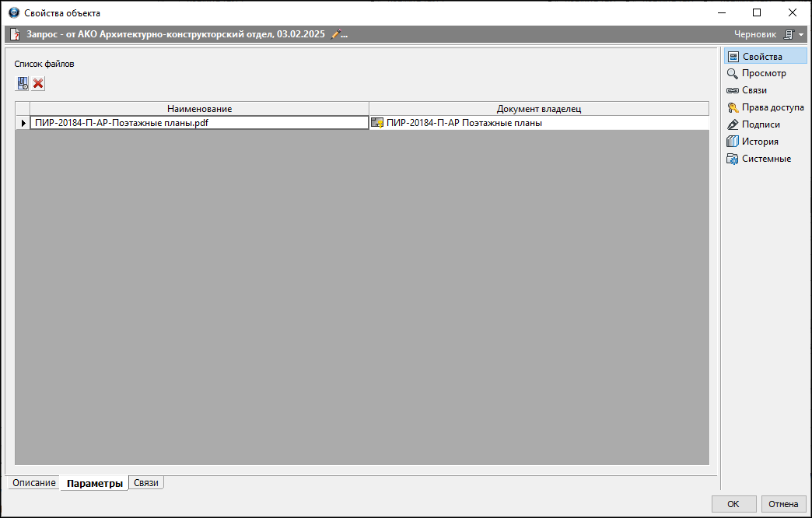Click the request document icon in the header
This screenshot has height=518, width=812.
click(x=15, y=35)
